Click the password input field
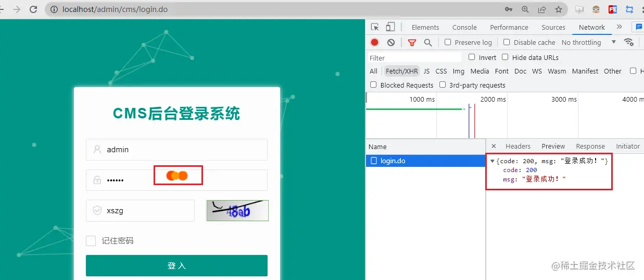644x280 pixels. pos(176,180)
